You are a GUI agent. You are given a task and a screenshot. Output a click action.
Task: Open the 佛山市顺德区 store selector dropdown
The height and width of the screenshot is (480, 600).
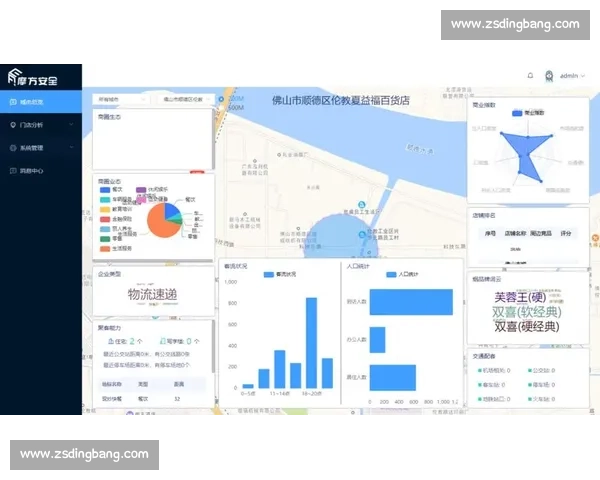(x=186, y=100)
